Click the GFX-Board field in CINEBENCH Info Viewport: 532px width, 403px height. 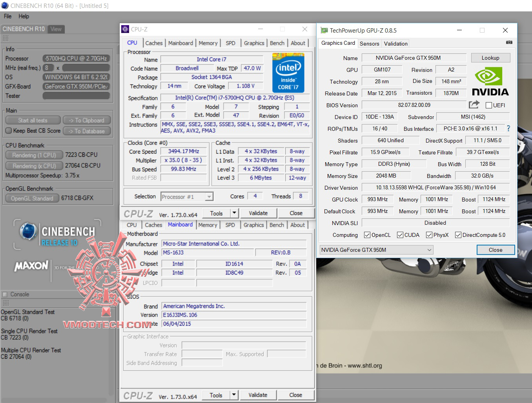click(76, 86)
